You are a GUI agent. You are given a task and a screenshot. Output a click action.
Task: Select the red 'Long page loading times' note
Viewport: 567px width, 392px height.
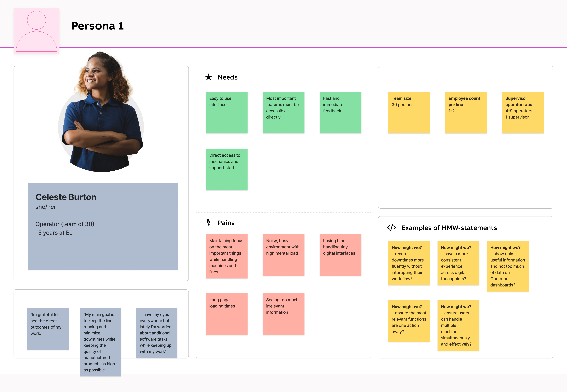(x=226, y=314)
